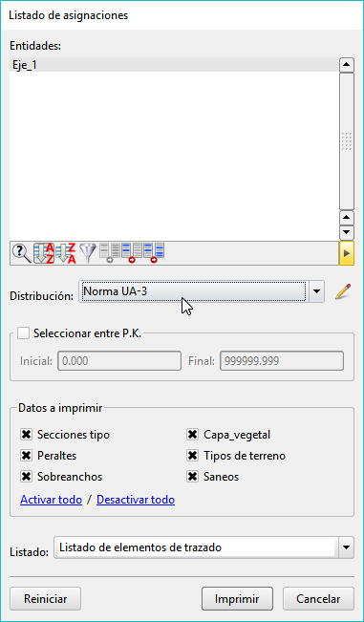Screen dimensions: 364x622
Task: Open the funnel filter for entities
Action: point(88,253)
